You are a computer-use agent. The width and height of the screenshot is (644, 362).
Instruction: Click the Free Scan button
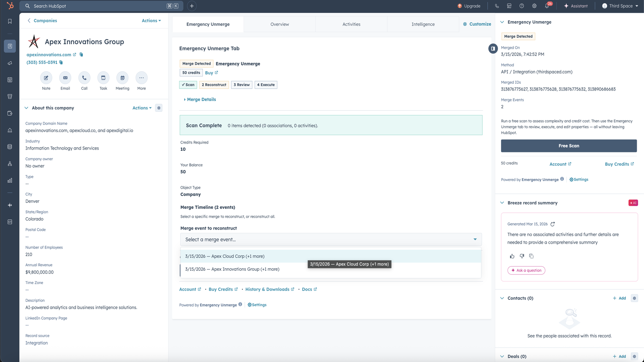pyautogui.click(x=568, y=146)
